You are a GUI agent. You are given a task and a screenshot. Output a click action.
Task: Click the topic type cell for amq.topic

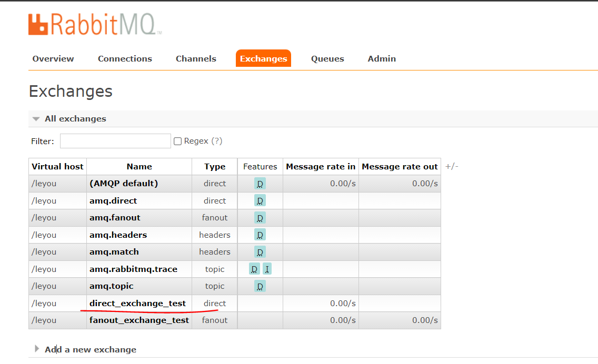tap(215, 286)
